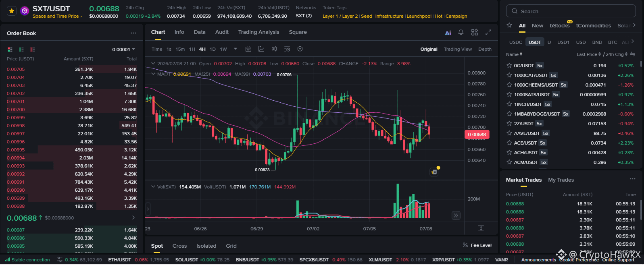Expand the current price row arrow

(133, 217)
